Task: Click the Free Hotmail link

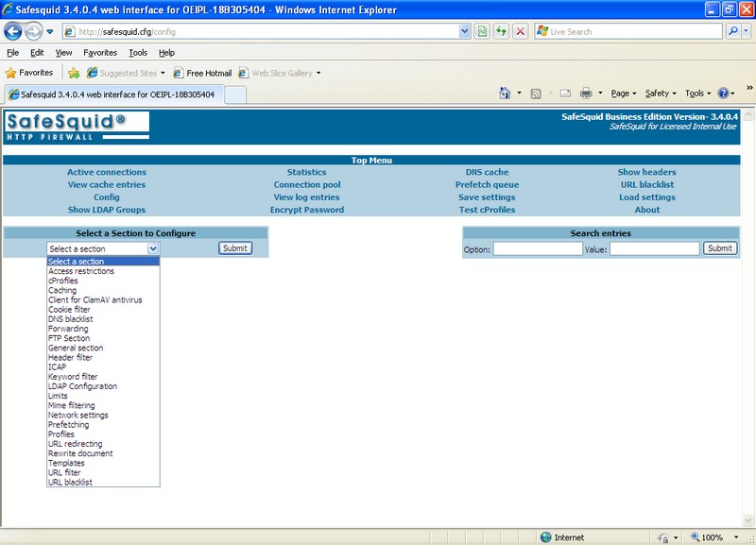Action: coord(202,73)
